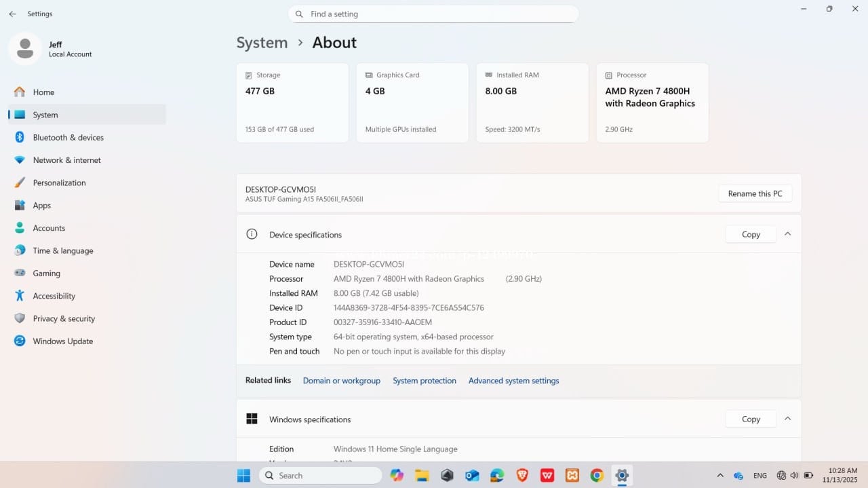Open the Graphics Card info card
This screenshot has width=868, height=488.
coord(412,102)
